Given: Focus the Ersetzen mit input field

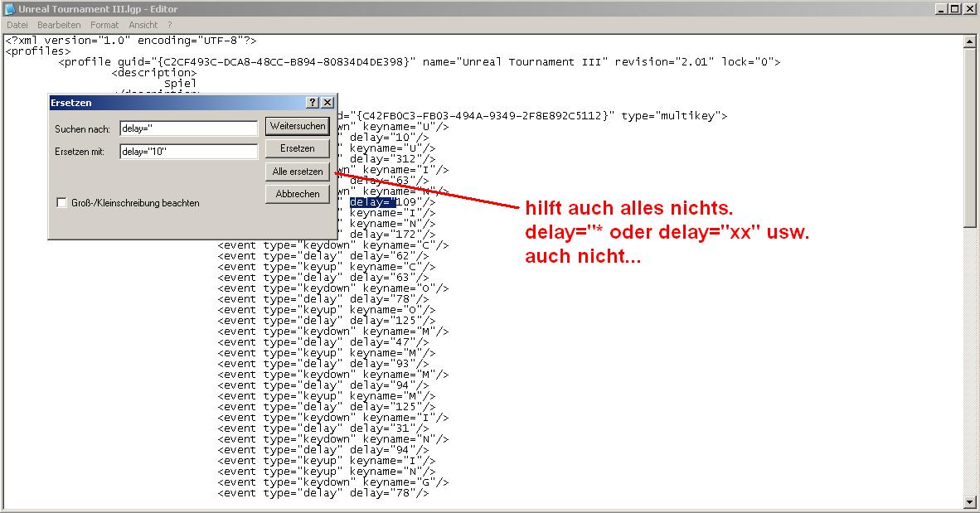Looking at the screenshot, I should [189, 151].
